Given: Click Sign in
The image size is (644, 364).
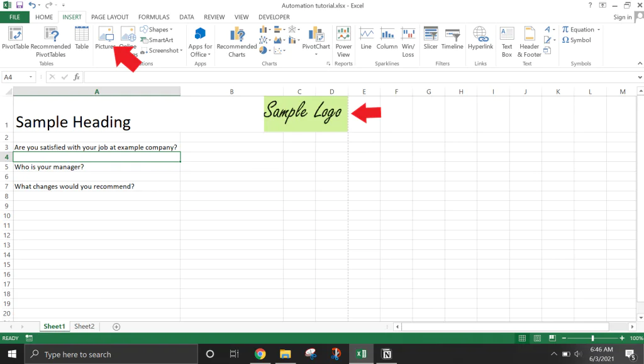Looking at the screenshot, I should pos(622,17).
